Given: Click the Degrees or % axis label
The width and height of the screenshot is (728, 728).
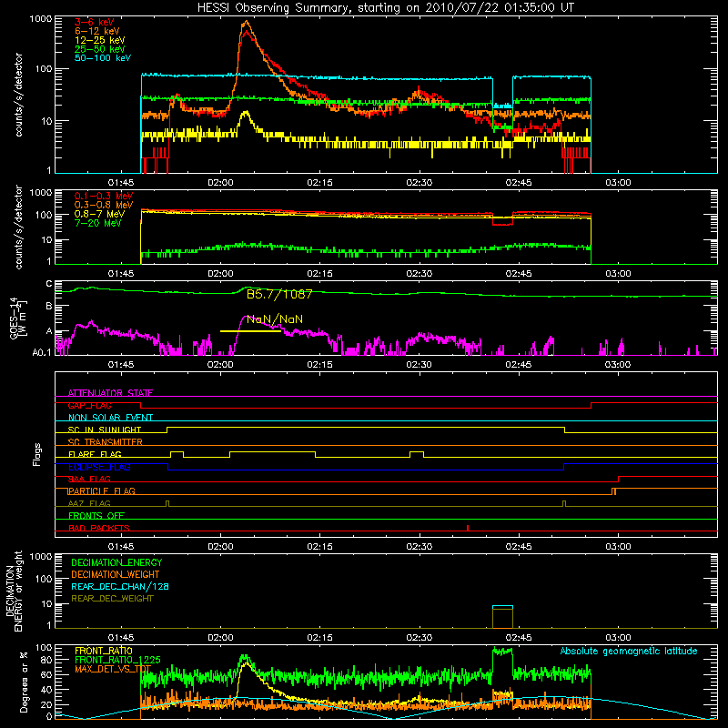Looking at the screenshot, I should pyautogui.click(x=24, y=682).
